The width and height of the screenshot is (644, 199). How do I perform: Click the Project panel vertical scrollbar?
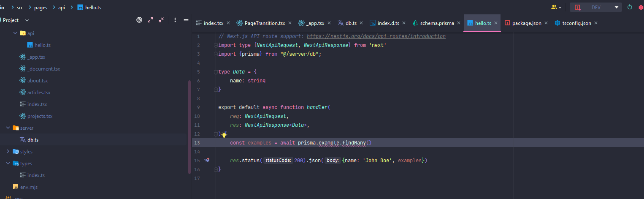[x=189, y=127]
